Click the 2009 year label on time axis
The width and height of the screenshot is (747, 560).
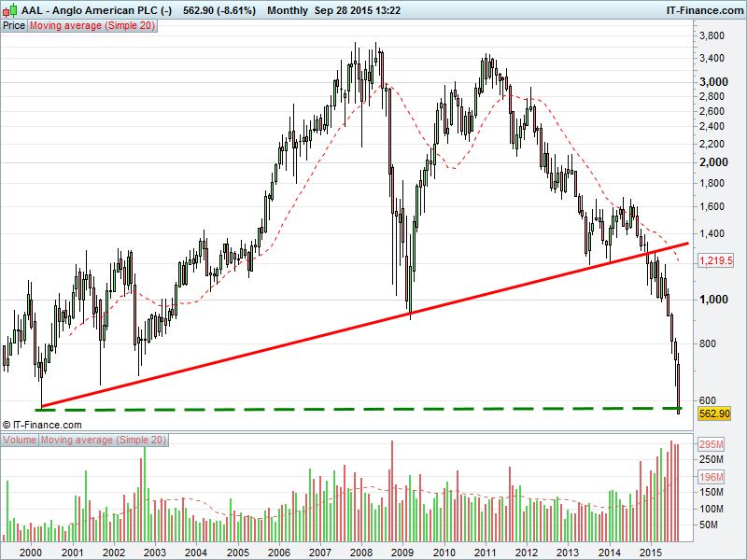(402, 553)
